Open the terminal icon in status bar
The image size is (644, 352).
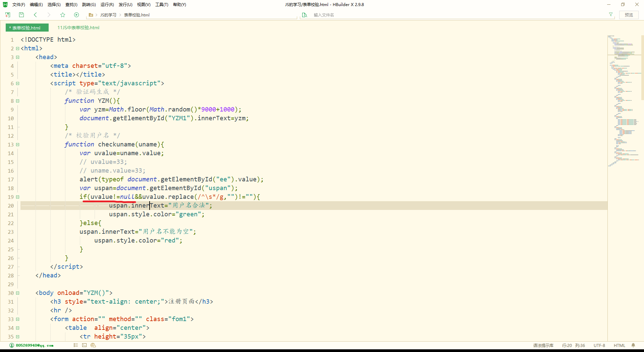pos(84,345)
